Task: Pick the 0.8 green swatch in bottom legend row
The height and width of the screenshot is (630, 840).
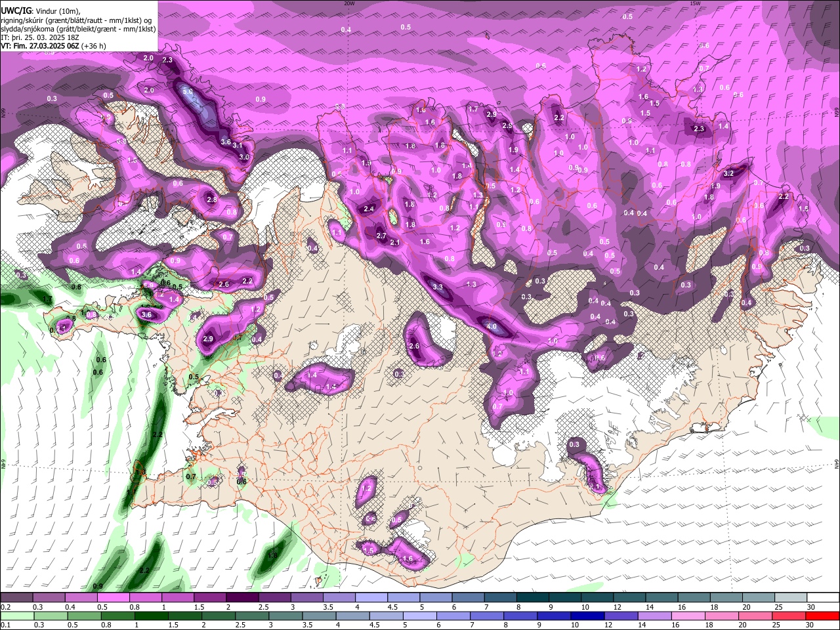Action: [x=119, y=616]
